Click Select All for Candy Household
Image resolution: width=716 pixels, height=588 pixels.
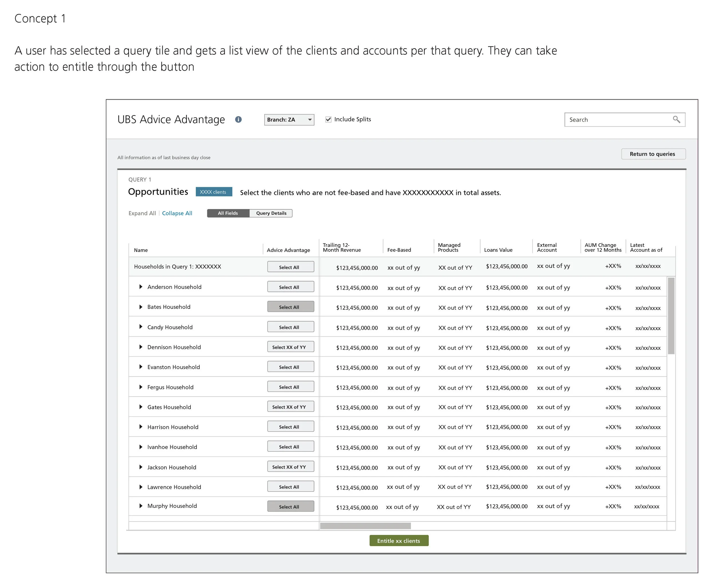pos(290,327)
